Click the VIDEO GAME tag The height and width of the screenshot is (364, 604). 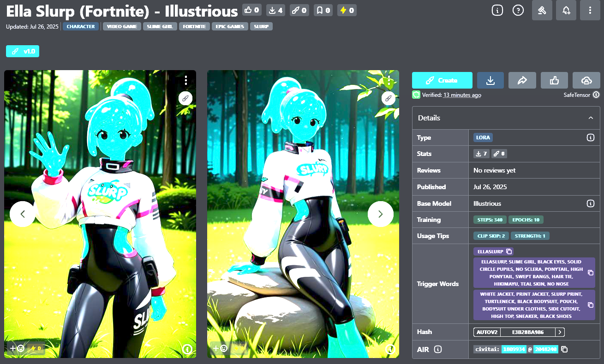click(x=122, y=27)
